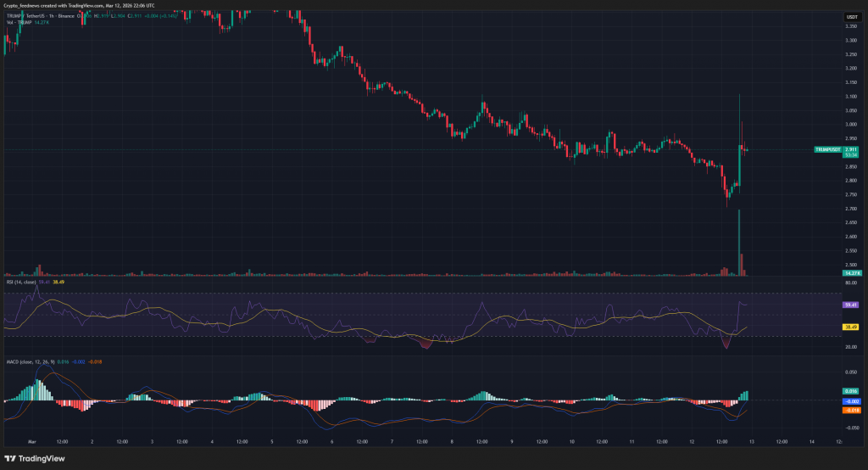Click the blue -0.002 MACD axis tag
868x470 pixels.
pos(852,401)
